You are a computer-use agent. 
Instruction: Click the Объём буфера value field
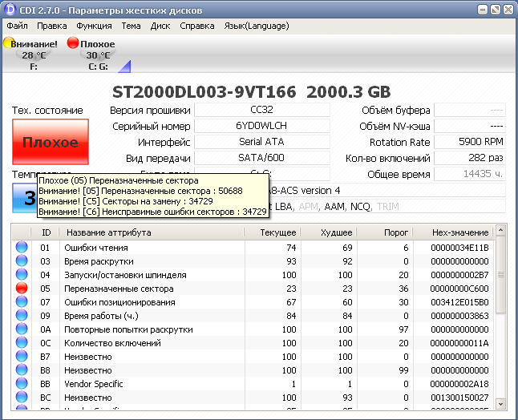tap(470, 110)
